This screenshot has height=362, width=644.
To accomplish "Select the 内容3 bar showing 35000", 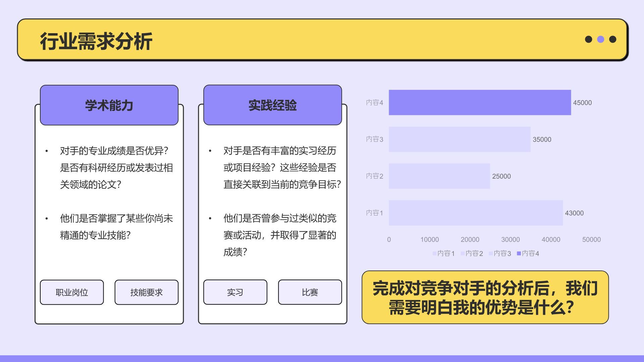I will [x=460, y=139].
